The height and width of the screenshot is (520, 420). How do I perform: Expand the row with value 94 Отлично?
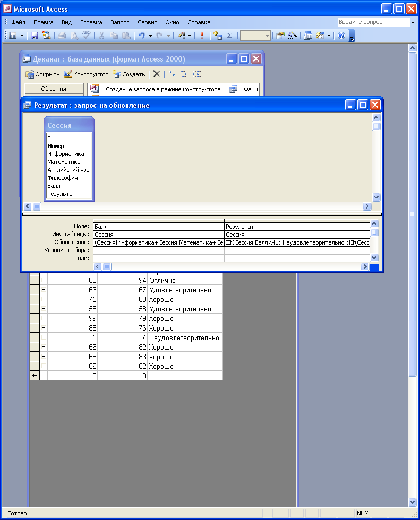click(44, 280)
